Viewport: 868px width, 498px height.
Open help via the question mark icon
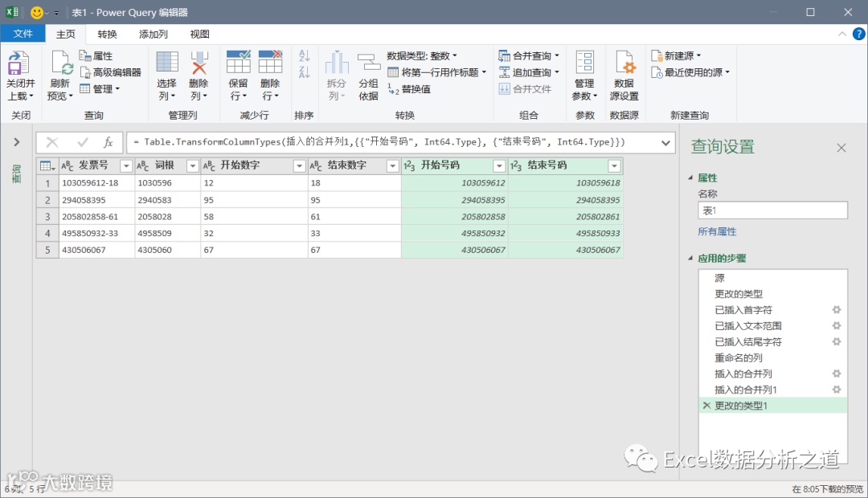pos(858,35)
